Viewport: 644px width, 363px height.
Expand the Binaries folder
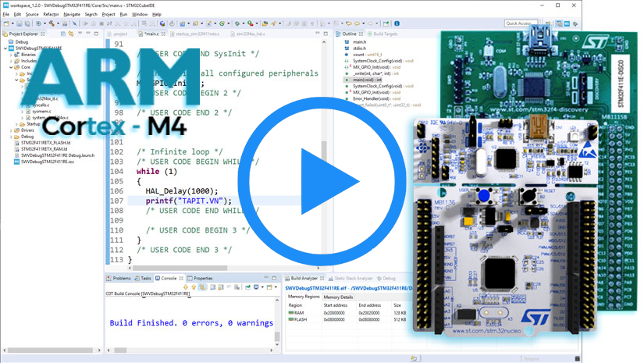[11, 54]
